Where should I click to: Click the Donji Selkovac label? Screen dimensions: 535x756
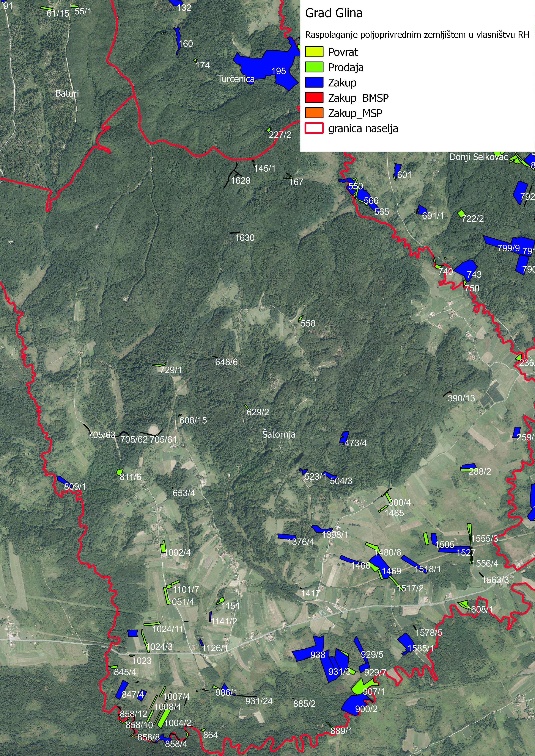coord(479,157)
